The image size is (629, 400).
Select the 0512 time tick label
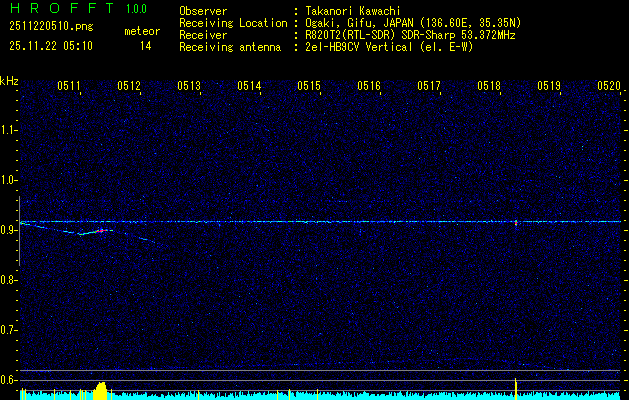129,87
